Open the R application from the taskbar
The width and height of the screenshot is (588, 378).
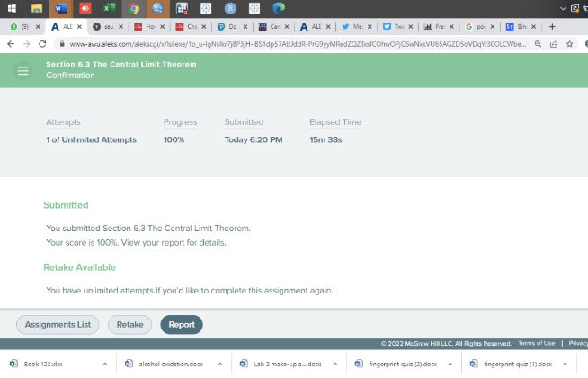pos(230,8)
